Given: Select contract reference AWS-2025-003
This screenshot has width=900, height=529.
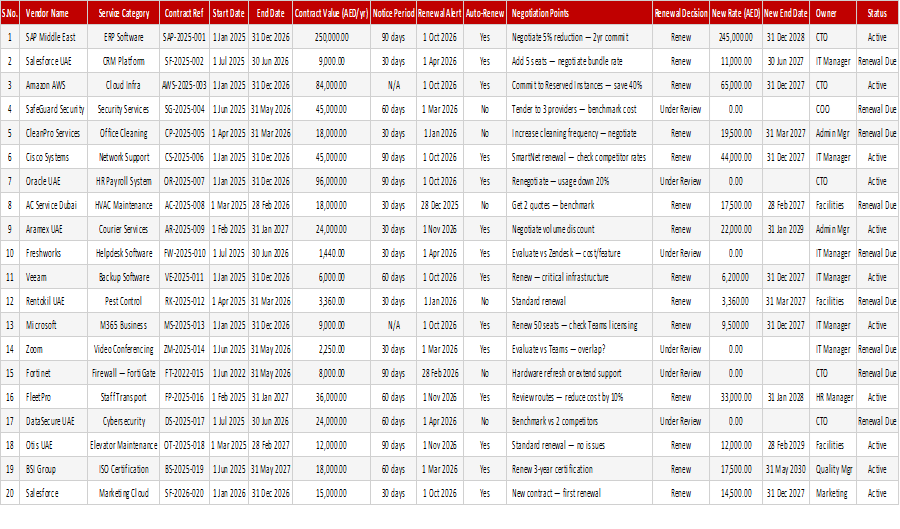Looking at the screenshot, I should (x=184, y=85).
